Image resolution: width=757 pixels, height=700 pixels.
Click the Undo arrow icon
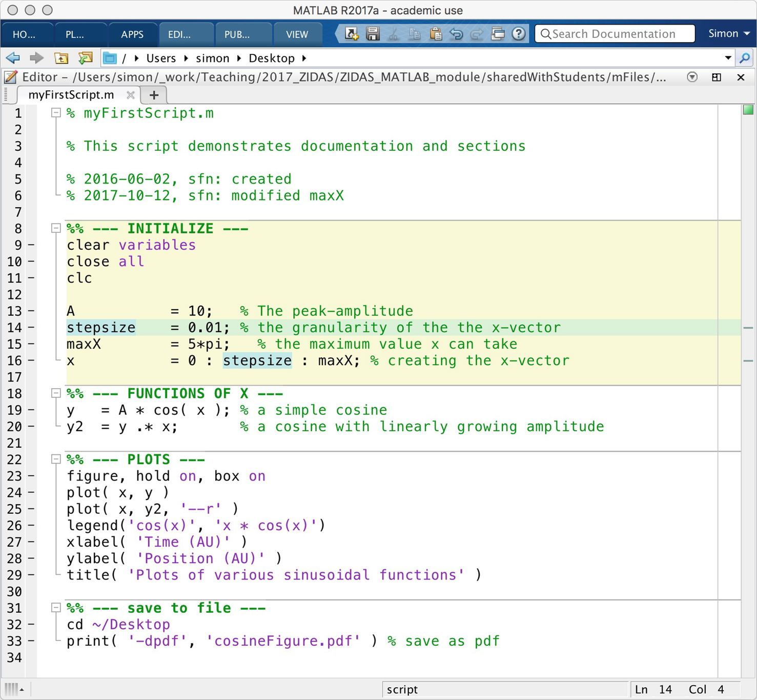[456, 34]
